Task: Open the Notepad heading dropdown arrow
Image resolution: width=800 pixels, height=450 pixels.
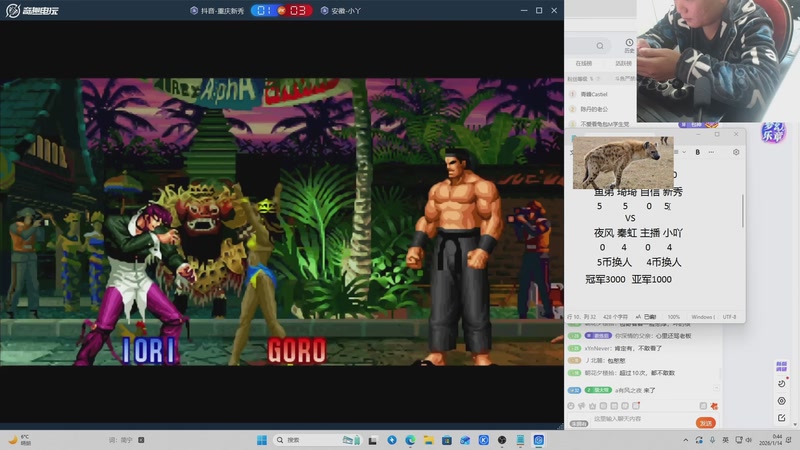Action: tap(684, 152)
